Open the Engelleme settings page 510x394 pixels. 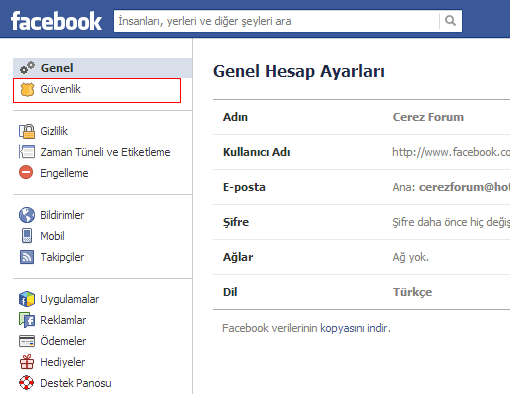pos(64,173)
